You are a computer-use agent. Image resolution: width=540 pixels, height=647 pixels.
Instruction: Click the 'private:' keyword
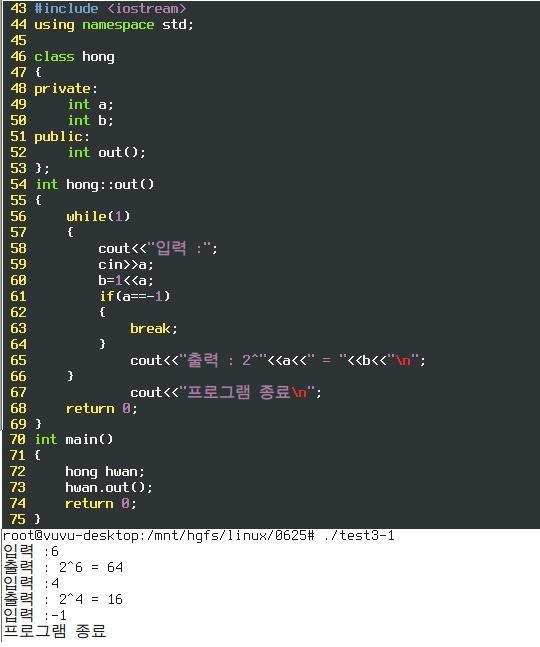(x=66, y=89)
